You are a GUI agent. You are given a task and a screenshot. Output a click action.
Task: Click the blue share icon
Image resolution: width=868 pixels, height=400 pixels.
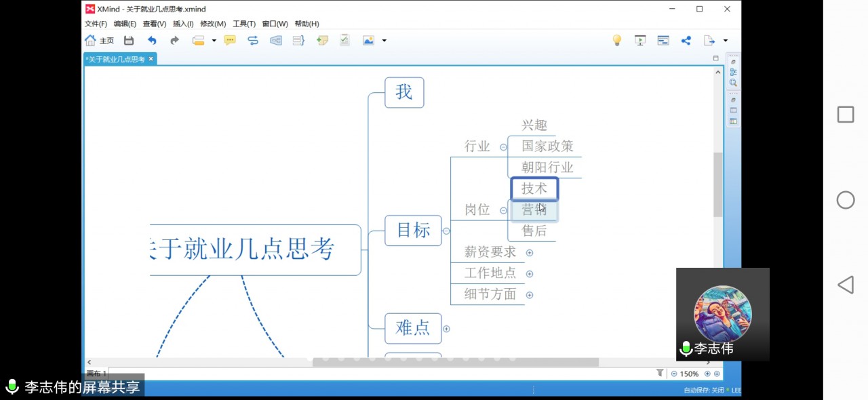[x=686, y=41]
